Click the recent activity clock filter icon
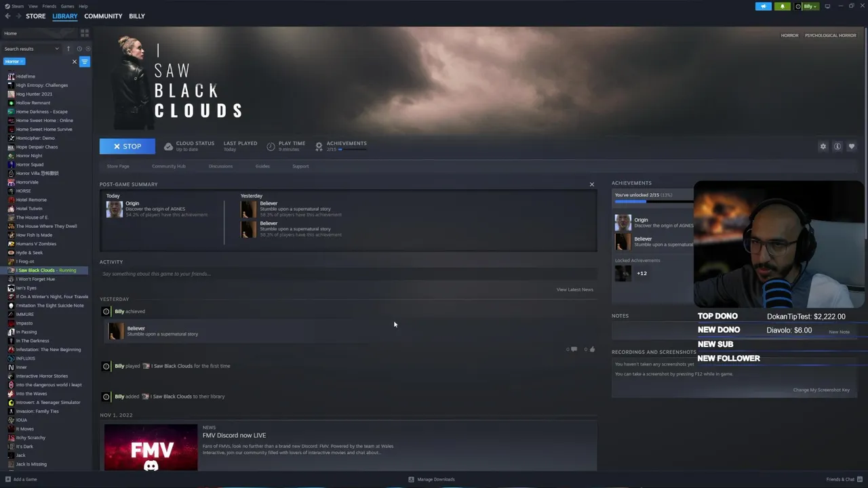This screenshot has width=868, height=488. point(79,49)
